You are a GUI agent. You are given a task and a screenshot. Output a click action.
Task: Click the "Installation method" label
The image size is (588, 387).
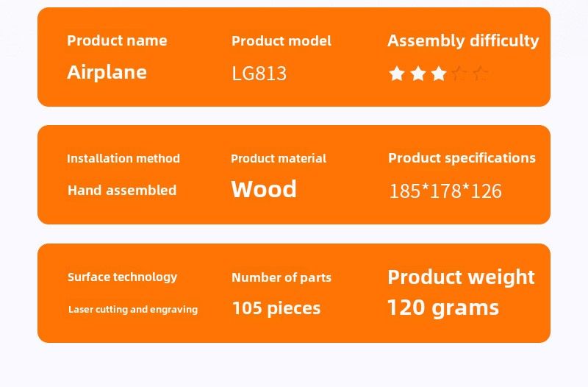click(123, 158)
